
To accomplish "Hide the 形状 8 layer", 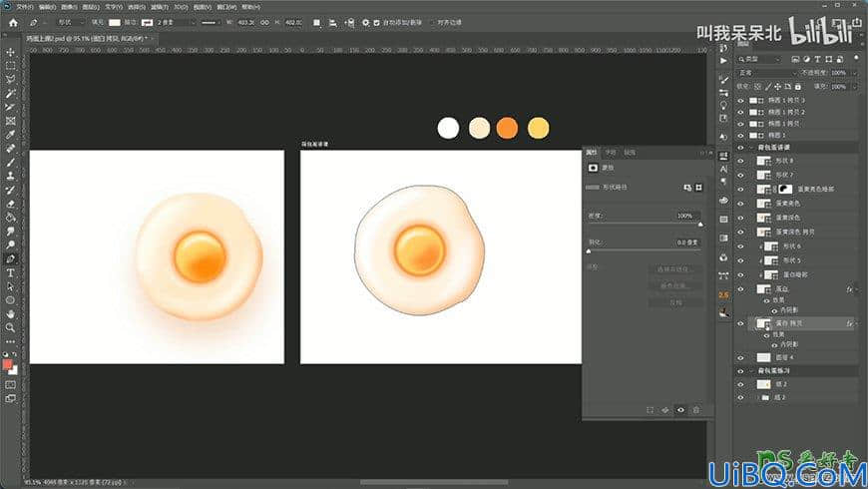I will [x=740, y=161].
